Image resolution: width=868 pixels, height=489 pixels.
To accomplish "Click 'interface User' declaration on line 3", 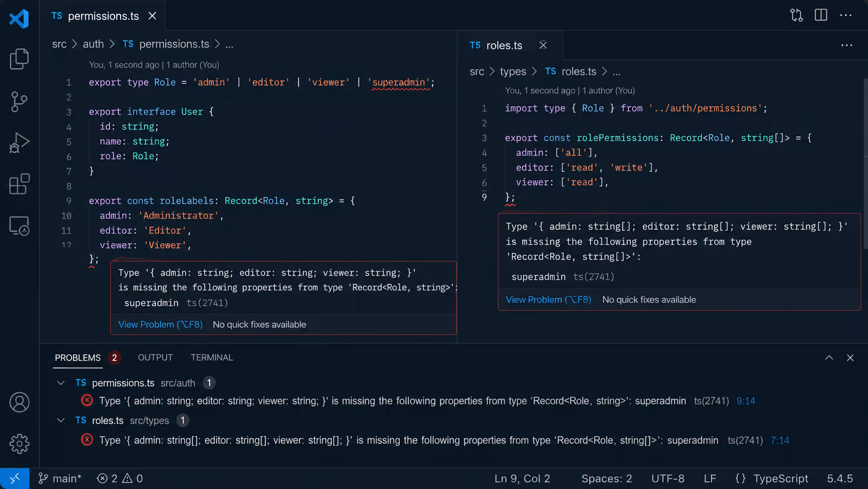I will point(165,112).
